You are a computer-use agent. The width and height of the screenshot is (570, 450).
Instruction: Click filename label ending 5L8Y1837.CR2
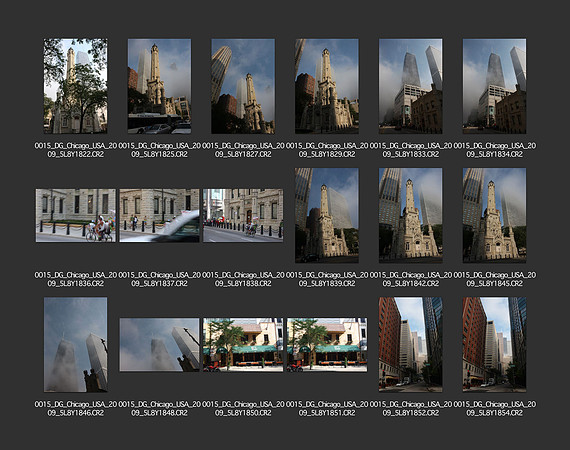point(159,279)
